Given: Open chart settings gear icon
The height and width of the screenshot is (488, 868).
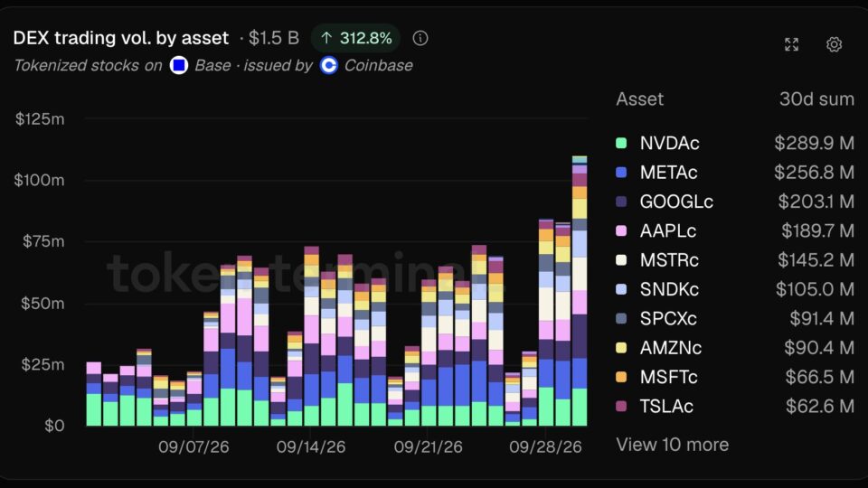Looking at the screenshot, I should 834,44.
